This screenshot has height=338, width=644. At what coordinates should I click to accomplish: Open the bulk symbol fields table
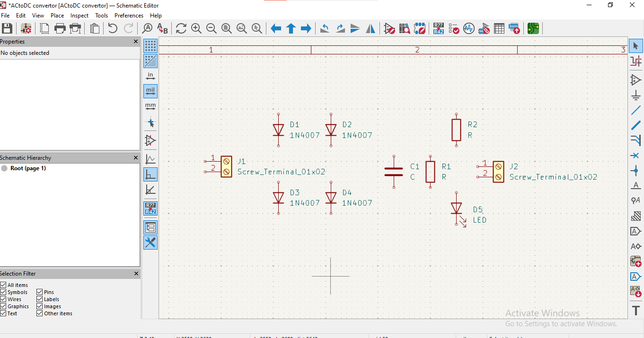click(x=499, y=28)
